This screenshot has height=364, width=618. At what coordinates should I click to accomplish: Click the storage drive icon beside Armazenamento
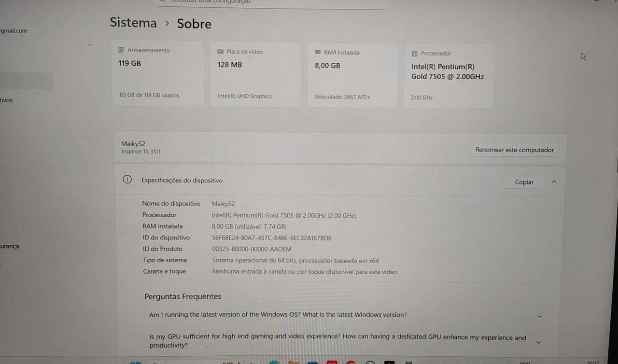pyautogui.click(x=121, y=50)
